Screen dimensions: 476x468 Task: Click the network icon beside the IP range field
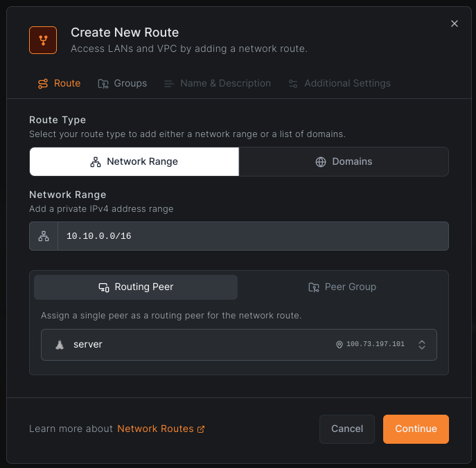coord(44,236)
